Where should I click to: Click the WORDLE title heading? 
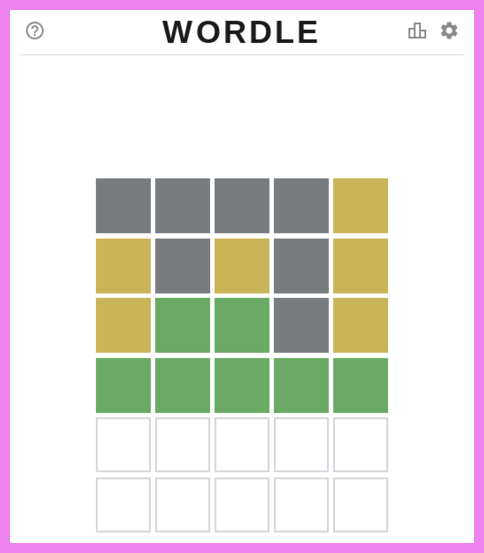pos(241,32)
